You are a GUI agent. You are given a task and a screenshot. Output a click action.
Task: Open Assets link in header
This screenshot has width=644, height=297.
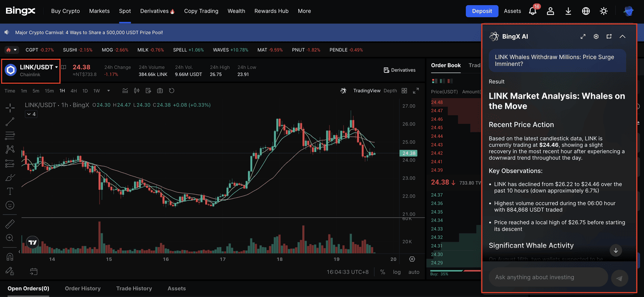(x=512, y=11)
